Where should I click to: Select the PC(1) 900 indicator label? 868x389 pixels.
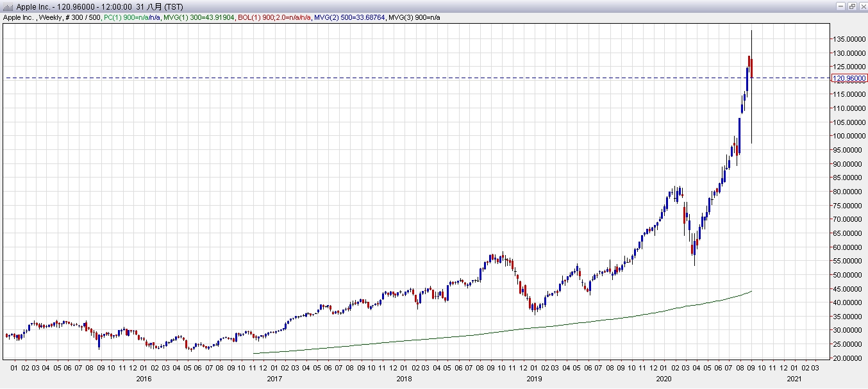(133, 17)
